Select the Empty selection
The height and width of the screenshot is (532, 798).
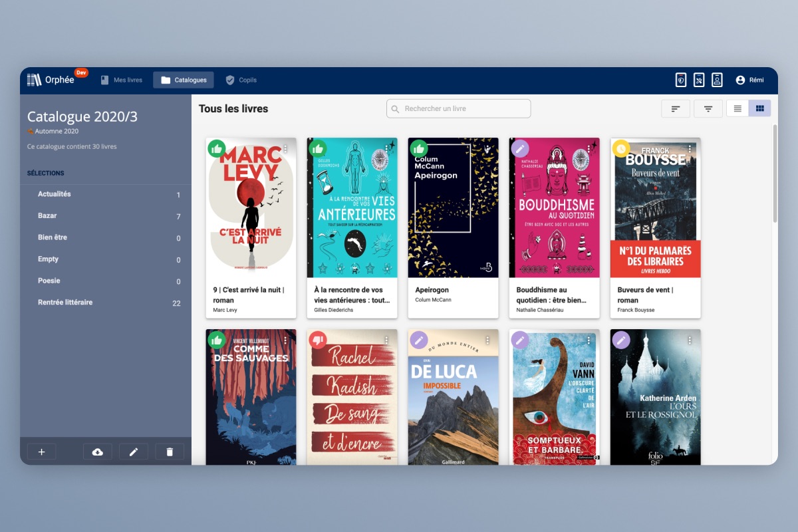(x=106, y=259)
